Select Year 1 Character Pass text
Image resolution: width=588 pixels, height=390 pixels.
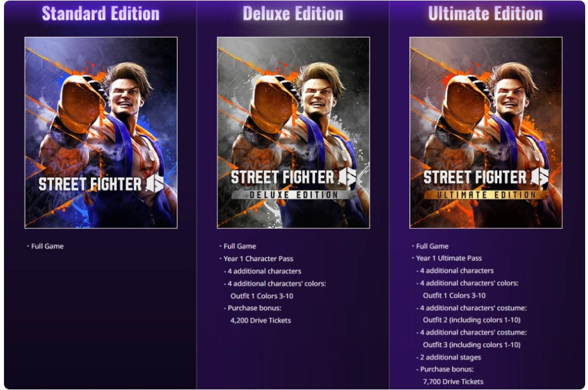pos(258,259)
